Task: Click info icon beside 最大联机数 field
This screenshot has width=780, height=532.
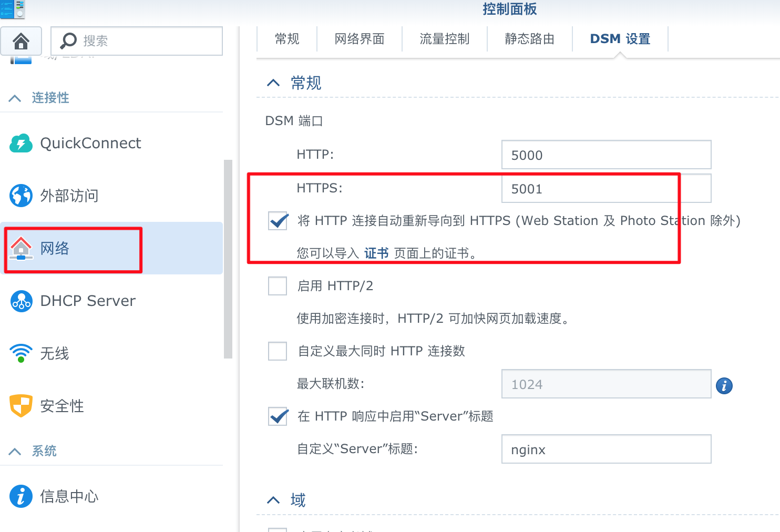Action: [x=724, y=385]
